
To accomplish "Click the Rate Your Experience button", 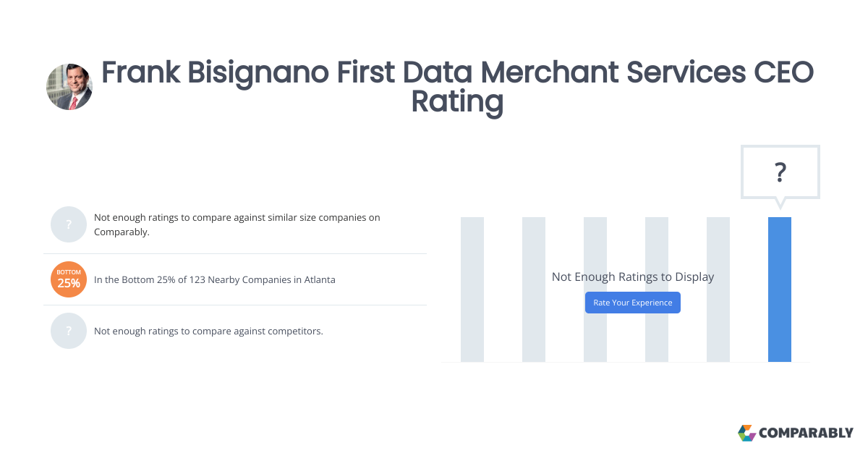I will (632, 303).
